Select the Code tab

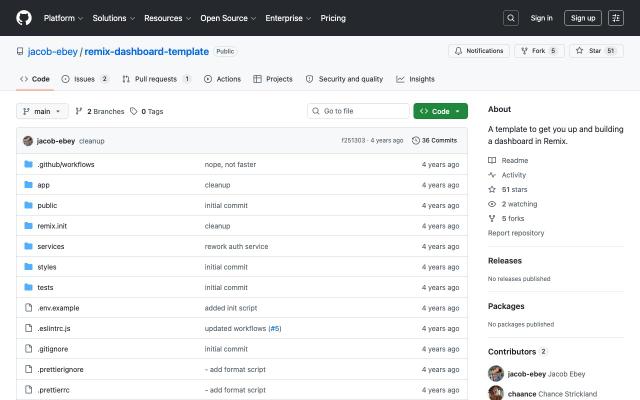click(35, 79)
